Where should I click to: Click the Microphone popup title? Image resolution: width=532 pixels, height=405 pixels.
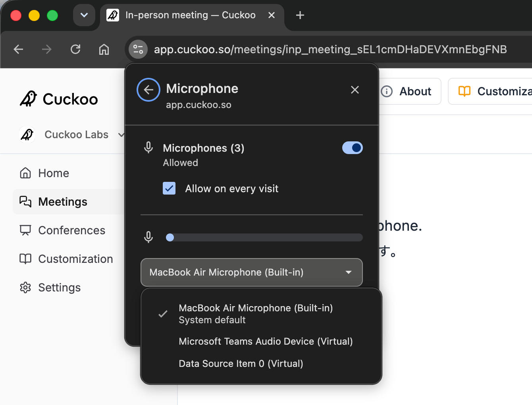click(202, 89)
